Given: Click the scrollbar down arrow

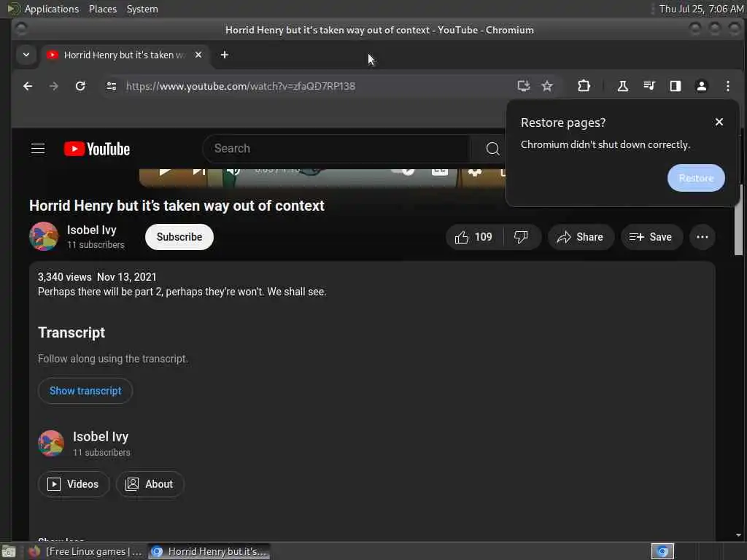Looking at the screenshot, I should [738, 535].
